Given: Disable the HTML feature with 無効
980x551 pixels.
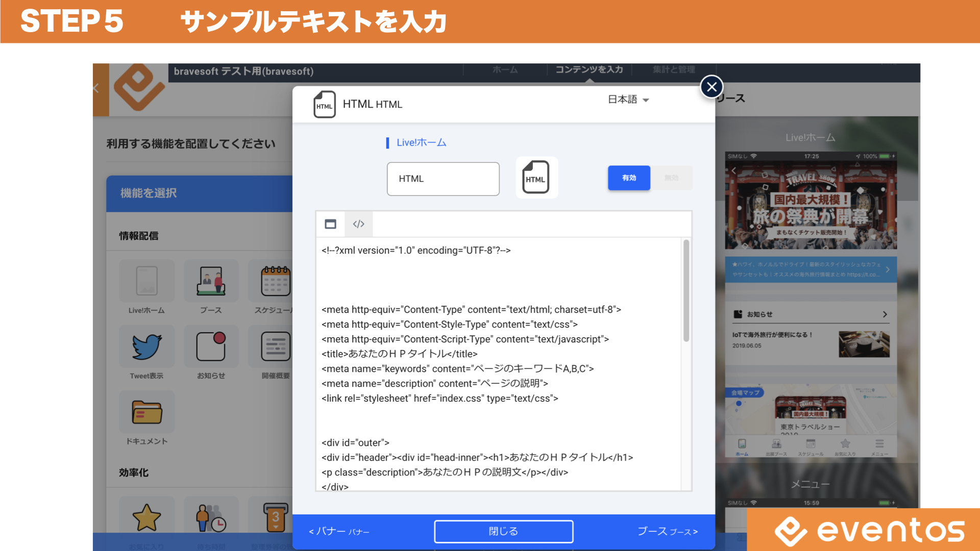Looking at the screenshot, I should 671,178.
